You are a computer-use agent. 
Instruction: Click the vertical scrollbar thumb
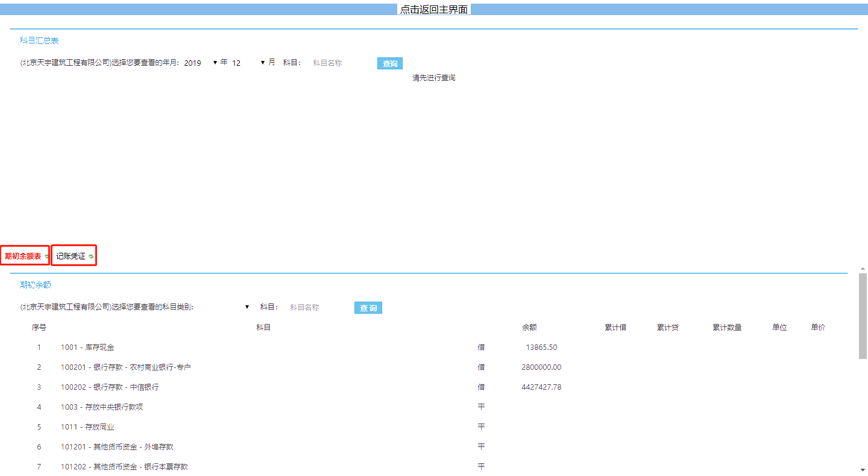pos(863,316)
